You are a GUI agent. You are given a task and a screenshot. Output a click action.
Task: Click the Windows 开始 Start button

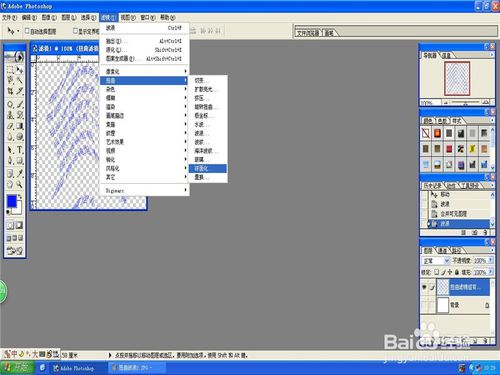(17, 368)
